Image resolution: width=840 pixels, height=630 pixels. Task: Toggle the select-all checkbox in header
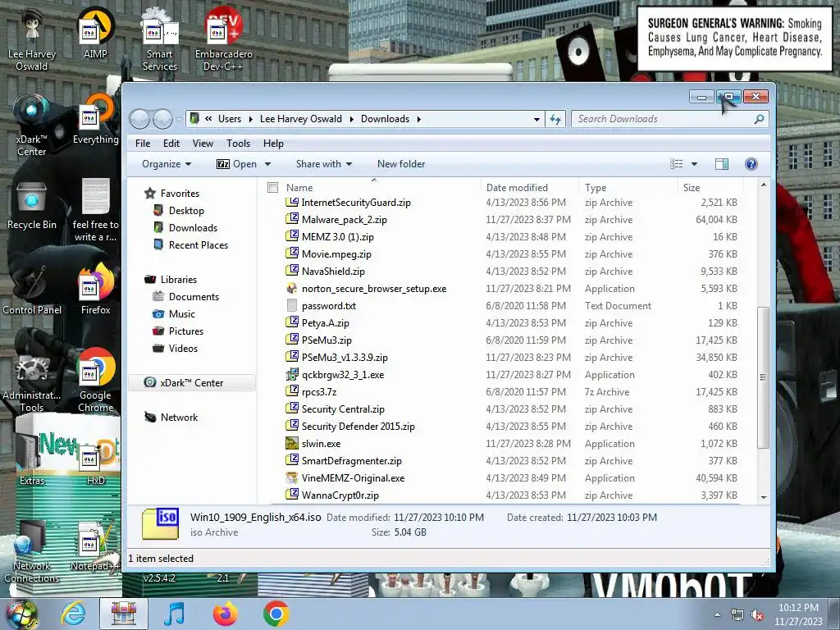[x=272, y=188]
